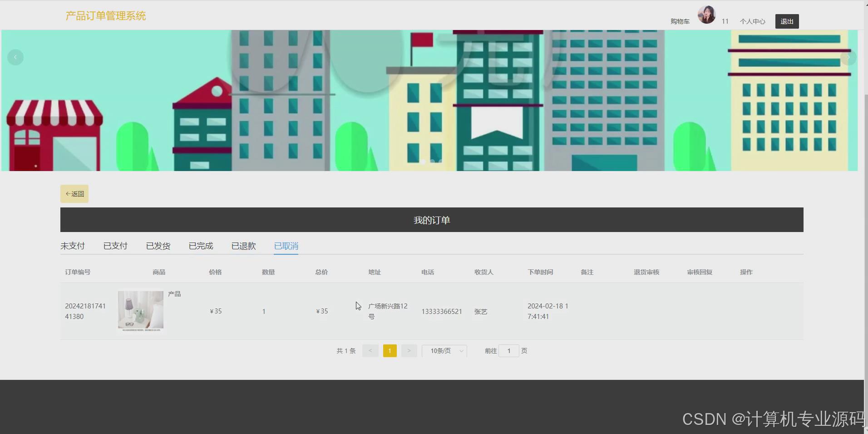Screen dimensions: 868x434
Task: Click the 地址 column header
Action: (x=375, y=272)
